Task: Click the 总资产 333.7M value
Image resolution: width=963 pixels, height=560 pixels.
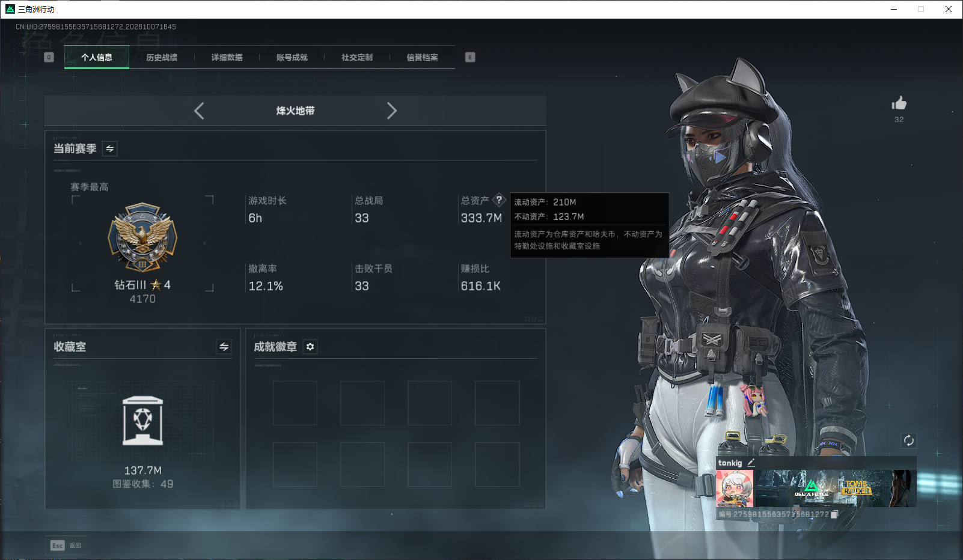Action: (481, 218)
